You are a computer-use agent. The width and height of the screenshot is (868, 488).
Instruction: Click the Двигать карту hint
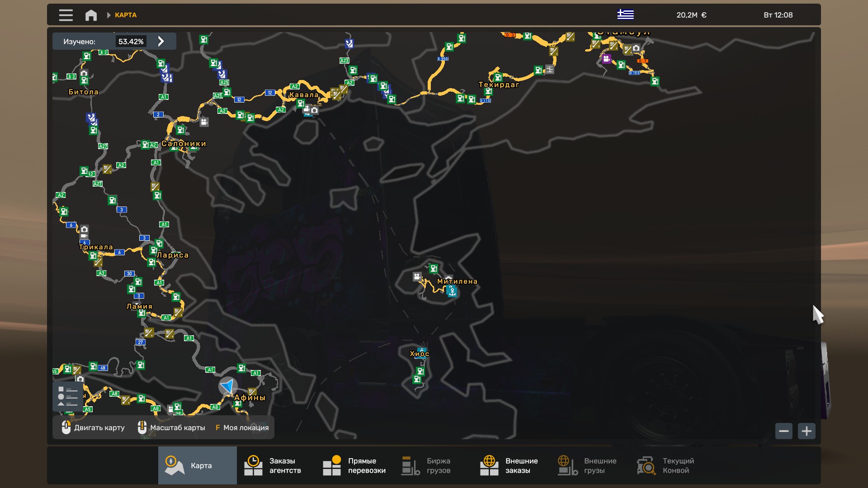[93, 427]
